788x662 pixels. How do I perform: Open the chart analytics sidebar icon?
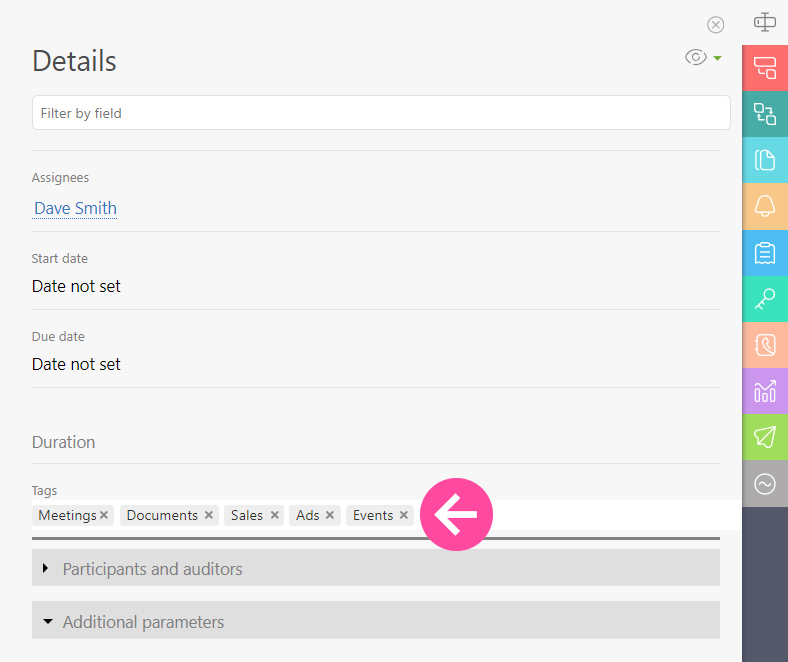click(x=765, y=391)
